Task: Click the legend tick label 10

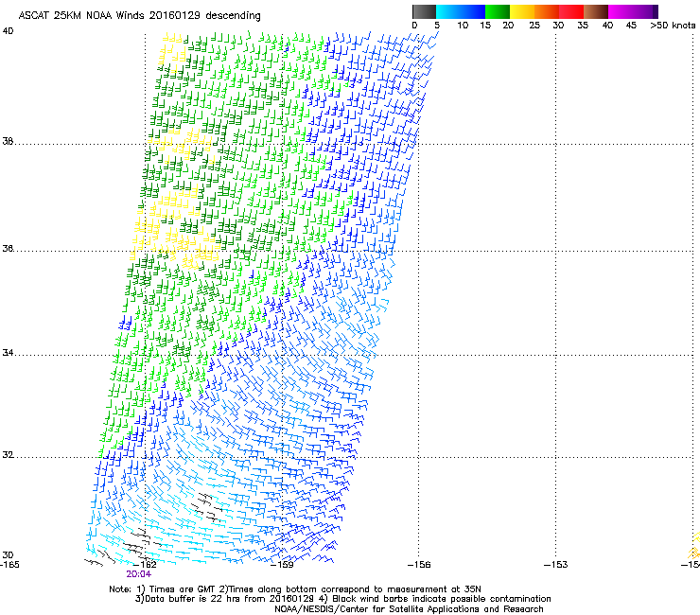Action: coord(463,26)
